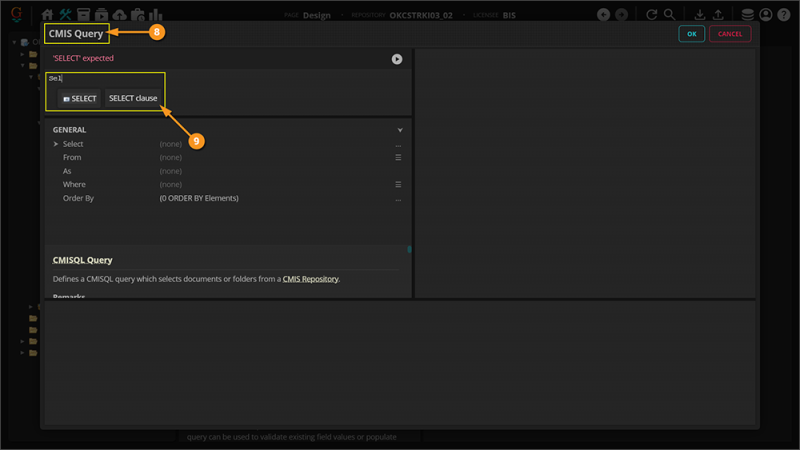Grab the help pane scrollbar thumb
The width and height of the screenshot is (800, 450).
click(x=409, y=249)
